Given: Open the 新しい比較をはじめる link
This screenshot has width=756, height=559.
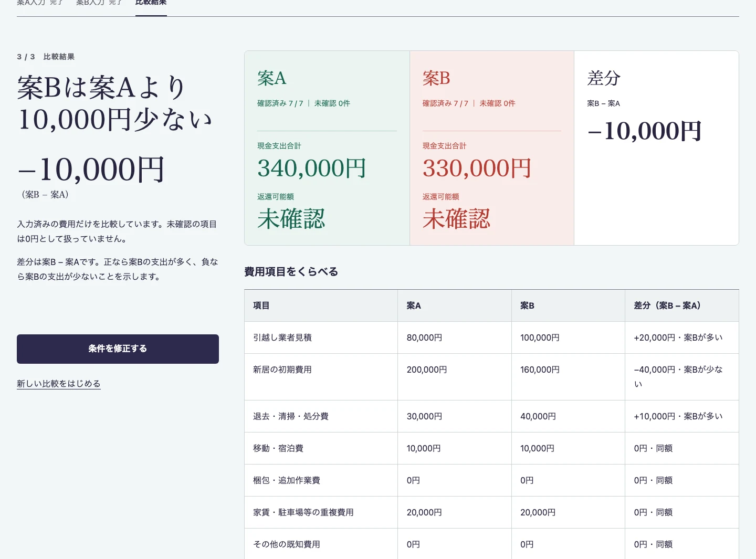Looking at the screenshot, I should (x=59, y=384).
